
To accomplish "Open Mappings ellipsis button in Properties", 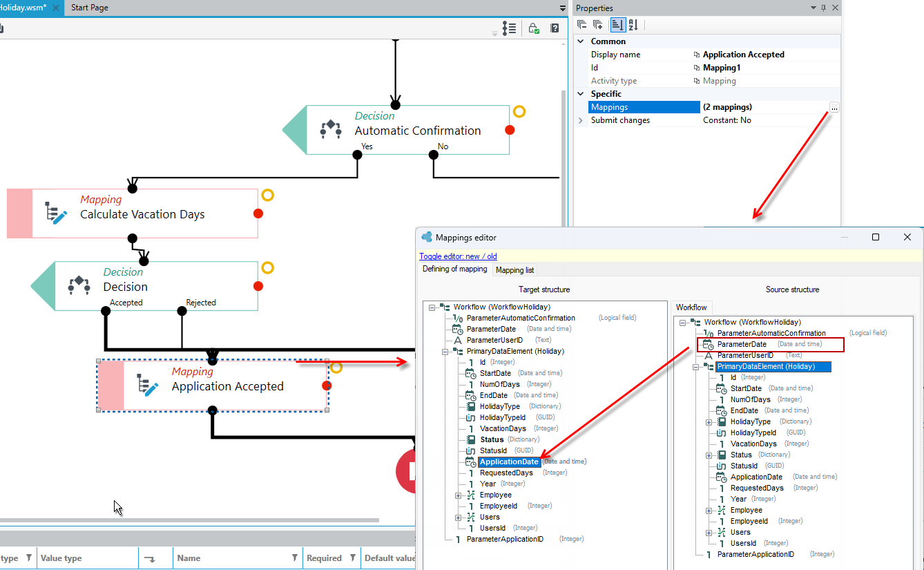I will tap(834, 108).
